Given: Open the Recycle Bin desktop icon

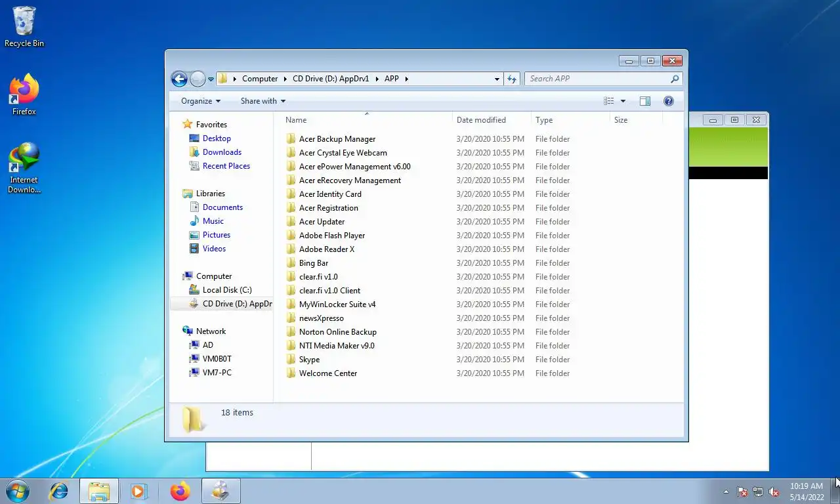Looking at the screenshot, I should tap(24, 28).
